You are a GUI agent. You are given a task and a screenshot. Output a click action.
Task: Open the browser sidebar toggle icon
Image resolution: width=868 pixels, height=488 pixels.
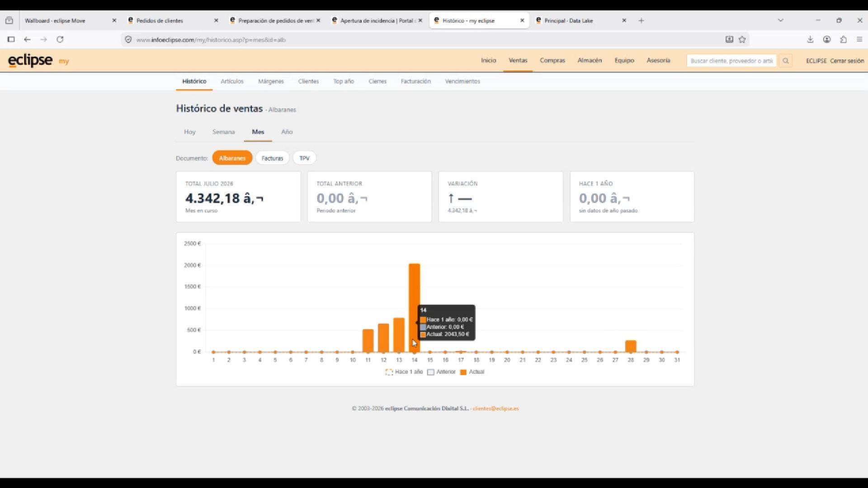click(11, 39)
